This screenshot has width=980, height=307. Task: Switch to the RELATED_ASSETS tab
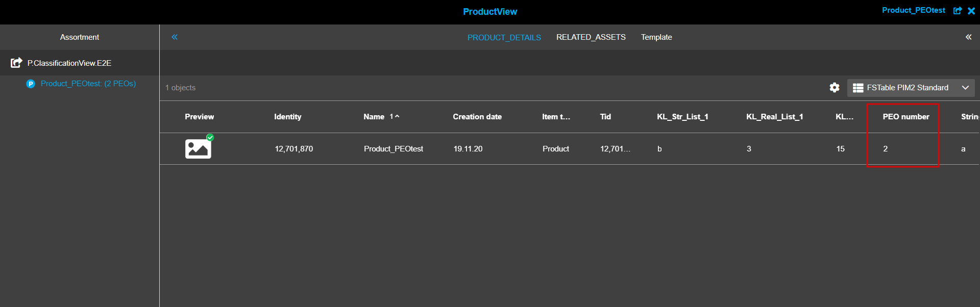[591, 37]
